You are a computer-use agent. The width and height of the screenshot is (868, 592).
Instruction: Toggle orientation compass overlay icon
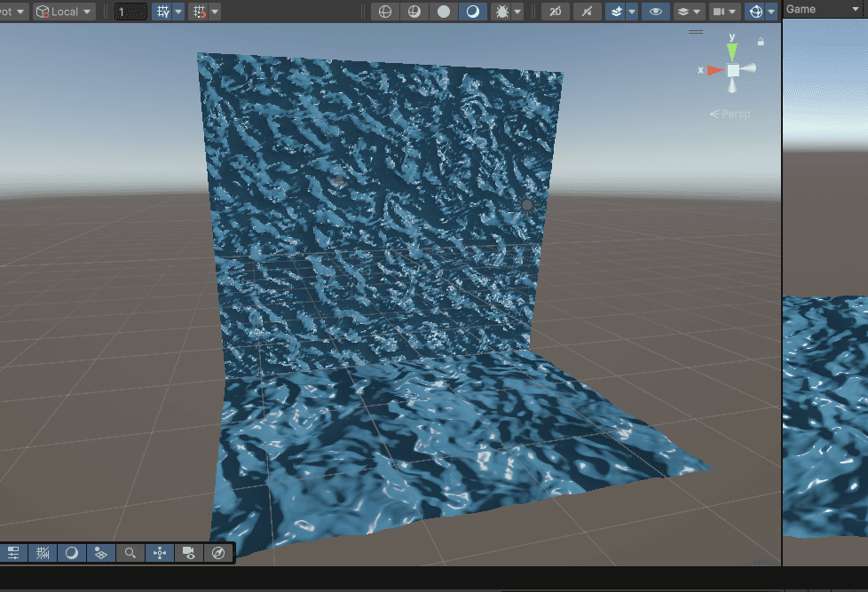coord(218,553)
